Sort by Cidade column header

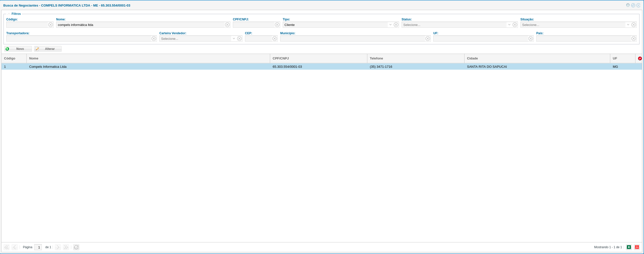537,58
